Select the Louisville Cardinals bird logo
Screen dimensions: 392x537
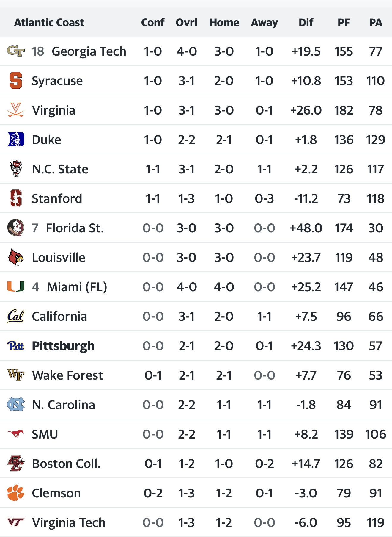(x=16, y=257)
